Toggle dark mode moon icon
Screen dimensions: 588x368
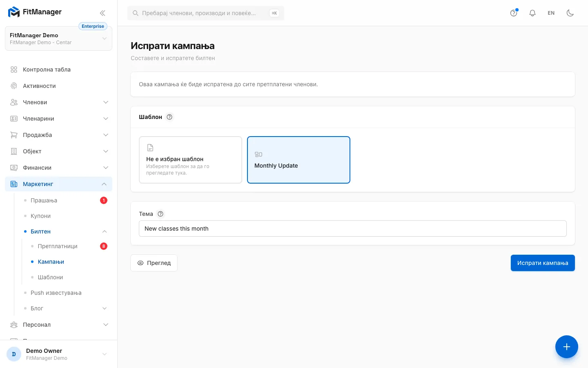(570, 13)
